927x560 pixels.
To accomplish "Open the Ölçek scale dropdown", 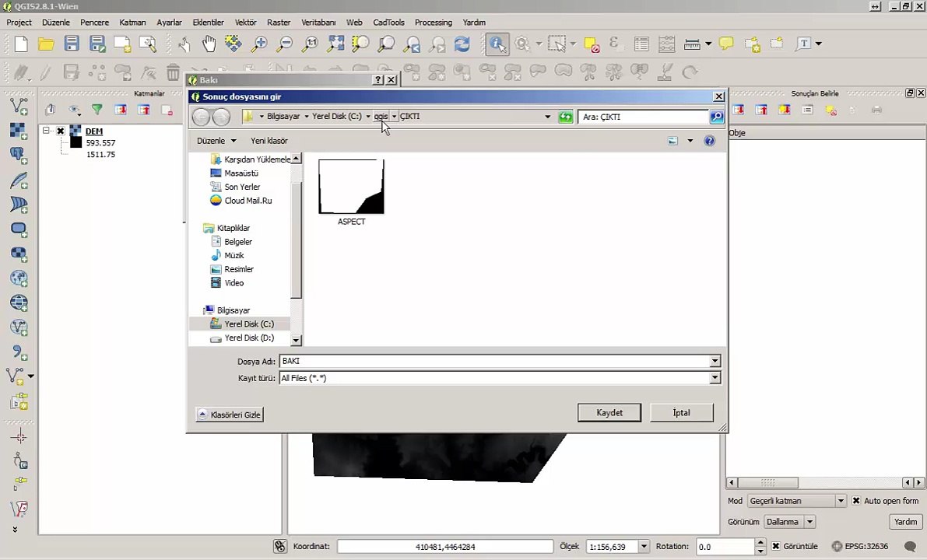I will tap(644, 547).
